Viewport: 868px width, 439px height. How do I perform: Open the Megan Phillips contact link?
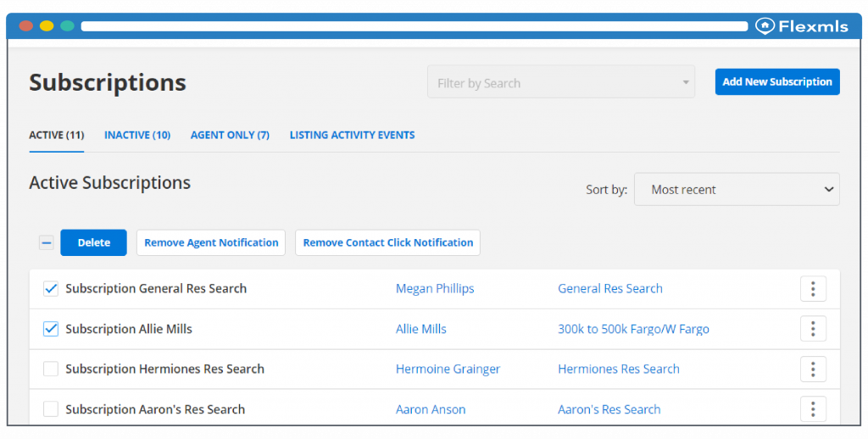click(x=435, y=288)
